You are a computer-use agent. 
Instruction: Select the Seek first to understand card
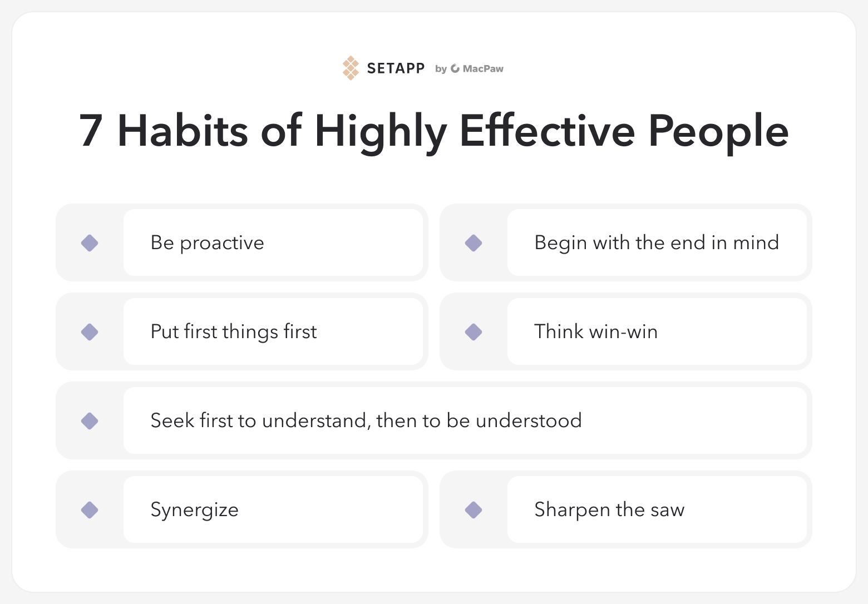point(465,420)
